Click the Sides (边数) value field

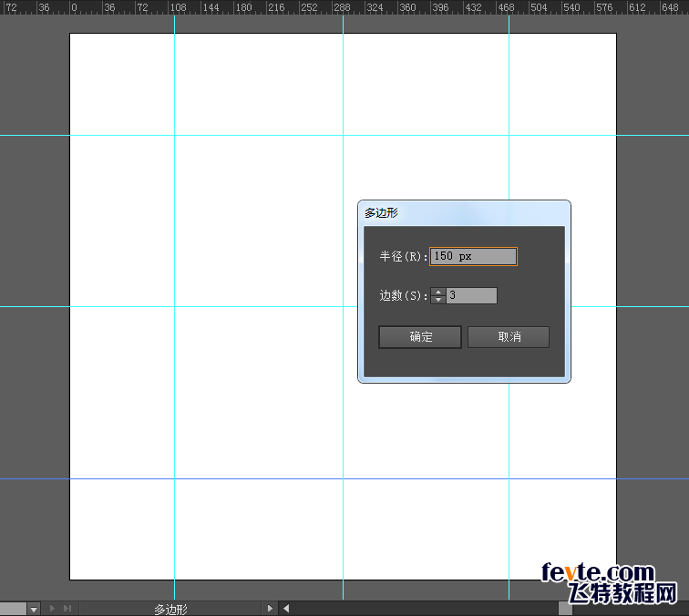[471, 295]
